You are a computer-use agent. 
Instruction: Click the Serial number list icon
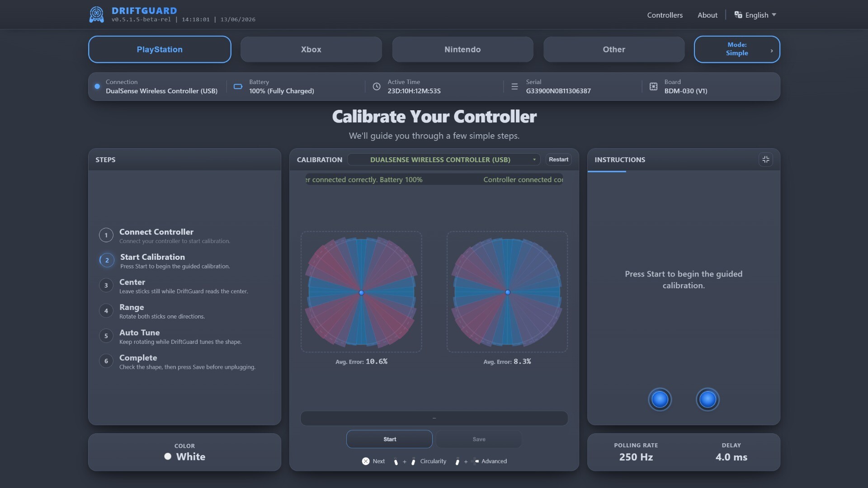(x=514, y=86)
